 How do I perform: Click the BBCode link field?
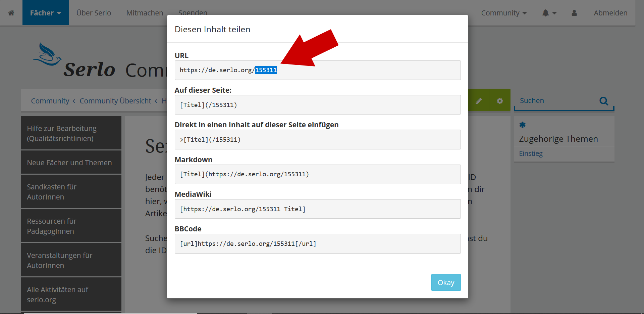point(318,243)
